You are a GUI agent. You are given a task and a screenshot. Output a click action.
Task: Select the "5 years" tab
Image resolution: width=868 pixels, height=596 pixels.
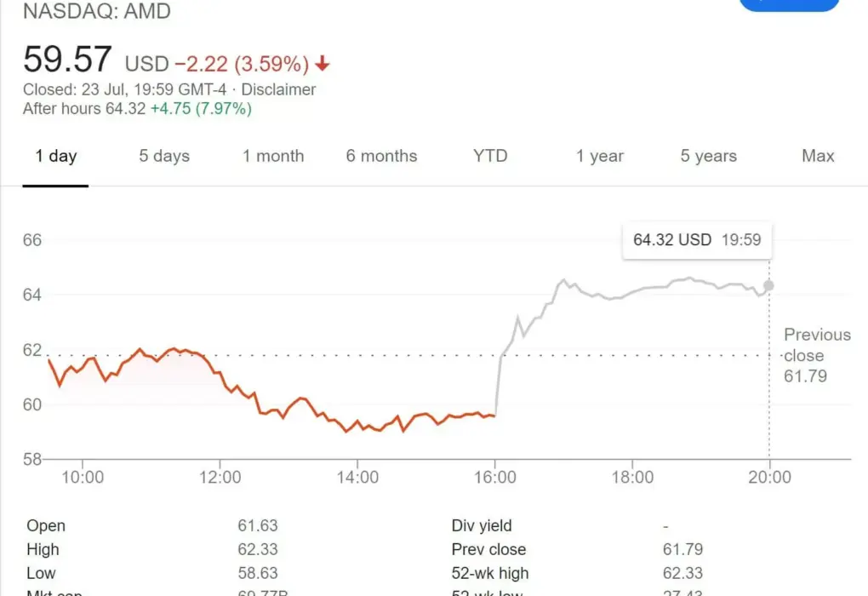[x=708, y=156]
